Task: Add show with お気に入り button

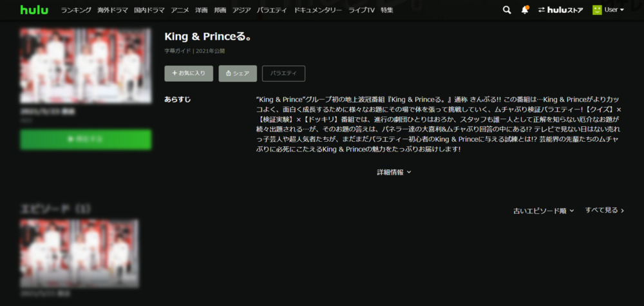Action: click(x=189, y=73)
